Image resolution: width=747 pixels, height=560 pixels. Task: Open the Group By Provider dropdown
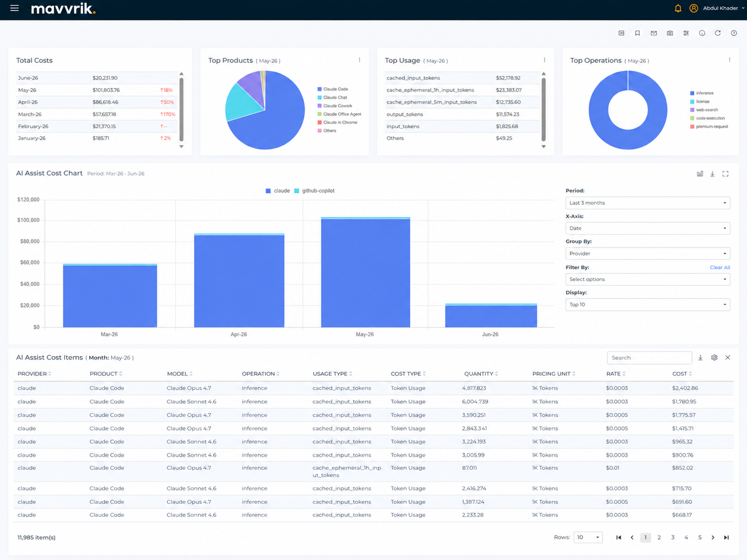coord(647,254)
